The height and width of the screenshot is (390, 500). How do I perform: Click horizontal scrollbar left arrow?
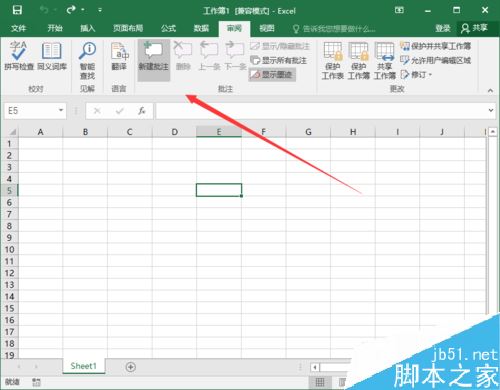pyautogui.click(x=315, y=367)
